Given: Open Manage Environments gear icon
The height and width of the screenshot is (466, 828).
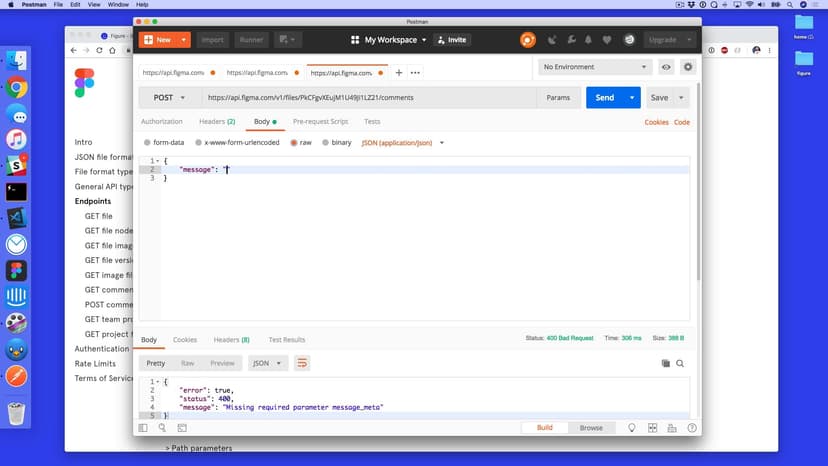Looking at the screenshot, I should click(688, 67).
